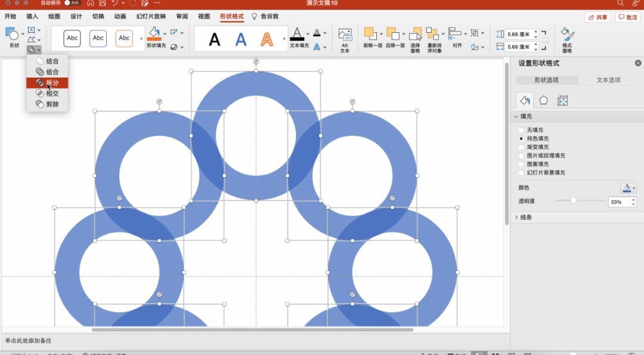Toggle the lock aspect ratio checkbox
The image size is (644, 355).
pyautogui.click(x=545, y=40)
